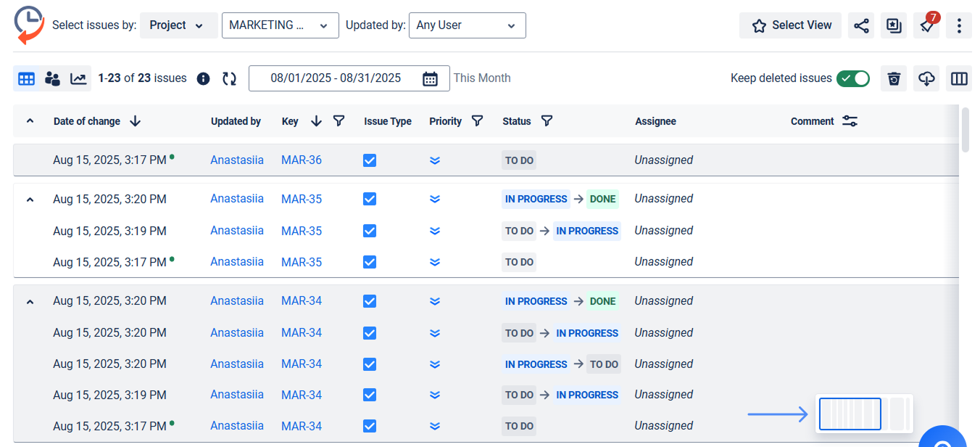
Task: Open the deleted issues trash icon
Action: point(894,78)
